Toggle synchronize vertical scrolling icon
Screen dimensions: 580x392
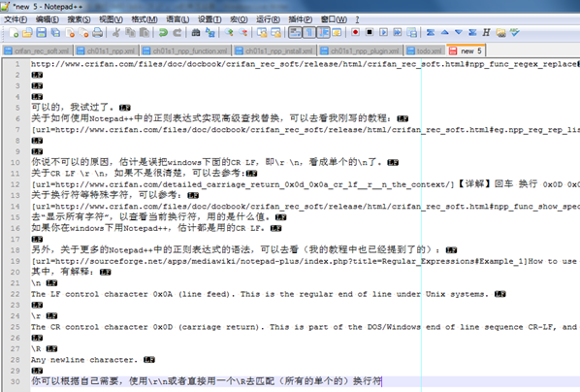[x=262, y=33]
